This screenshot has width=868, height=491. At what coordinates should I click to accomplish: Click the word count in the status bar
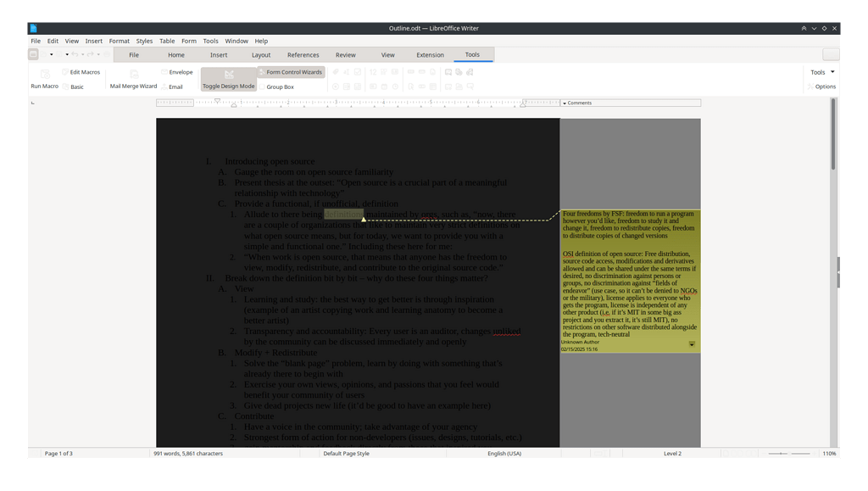(186, 453)
